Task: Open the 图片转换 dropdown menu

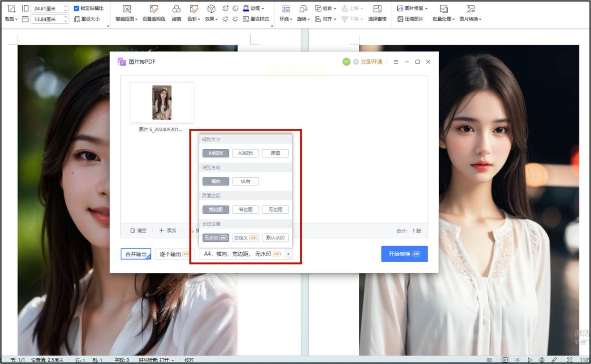Action: click(471, 19)
